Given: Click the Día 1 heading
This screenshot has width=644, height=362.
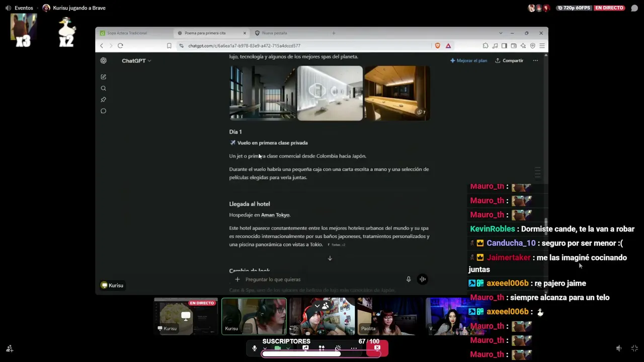Looking at the screenshot, I should (x=235, y=132).
